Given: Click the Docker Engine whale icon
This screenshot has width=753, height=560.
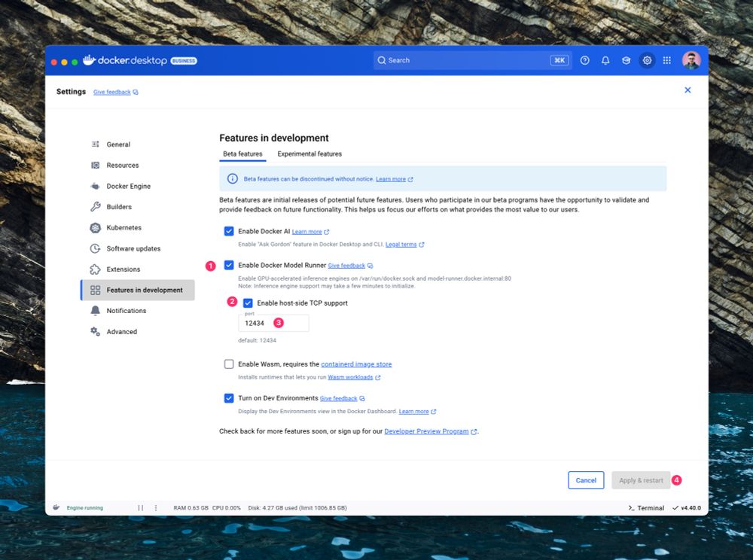Looking at the screenshot, I should [x=96, y=186].
